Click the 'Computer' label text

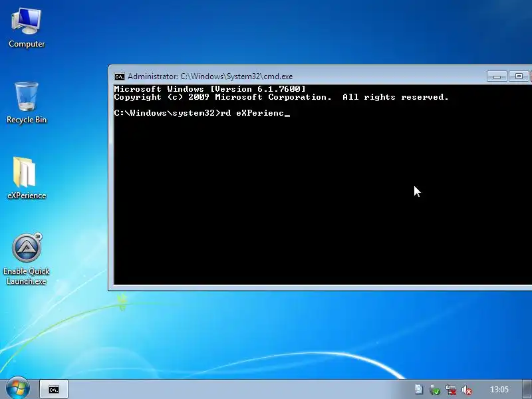pyautogui.click(x=27, y=44)
